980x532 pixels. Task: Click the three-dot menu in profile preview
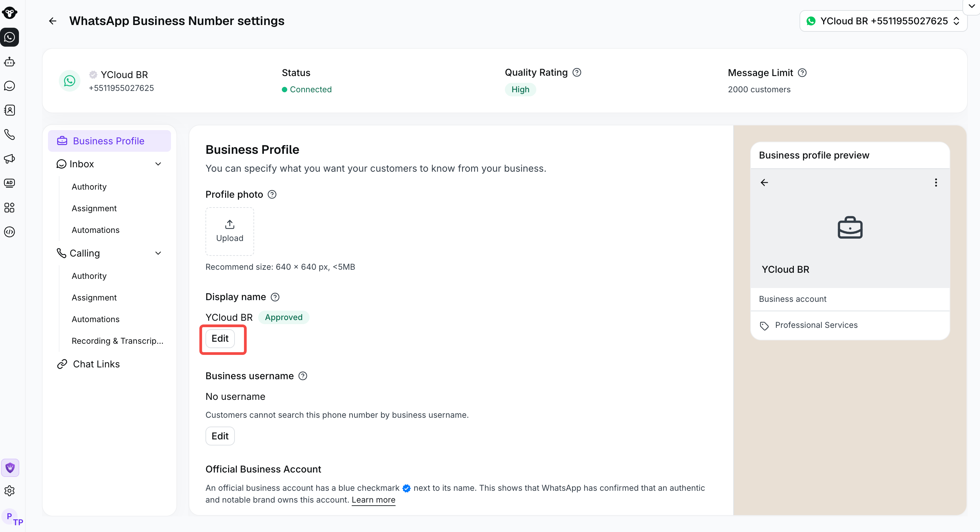(936, 183)
